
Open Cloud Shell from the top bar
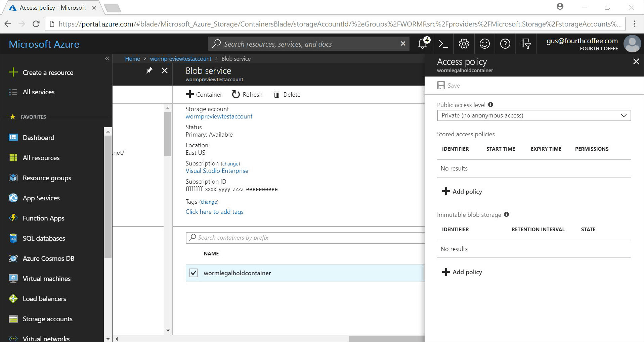[443, 44]
